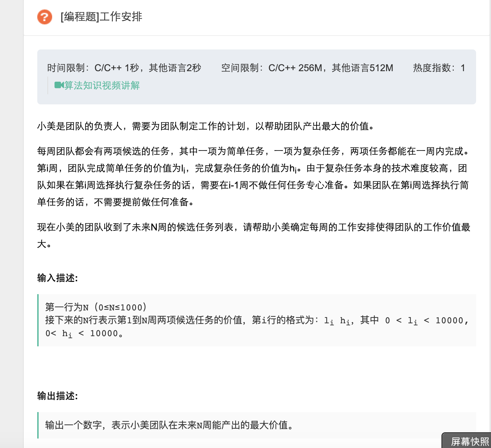This screenshot has height=448, width=491.
Task: Click the 屏幕快照 screenshot button
Action: click(x=467, y=442)
